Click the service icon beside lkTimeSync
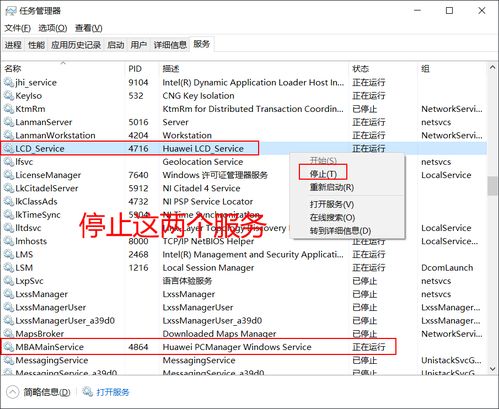The width and height of the screenshot is (499, 409). pos(9,215)
